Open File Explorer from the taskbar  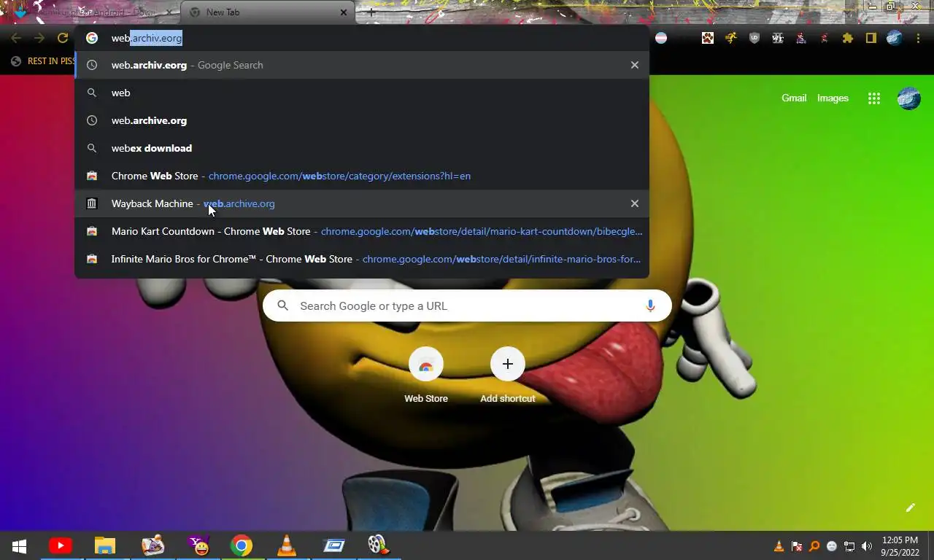click(105, 545)
